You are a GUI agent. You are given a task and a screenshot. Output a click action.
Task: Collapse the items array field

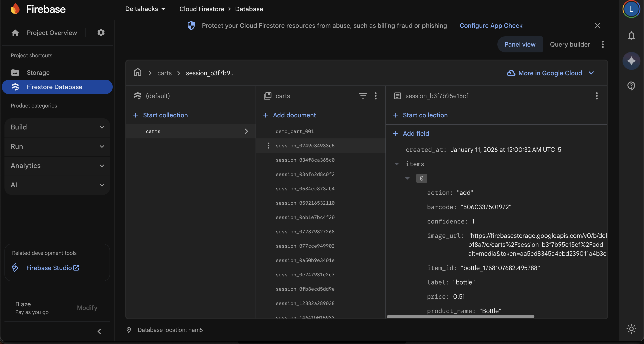[396, 164]
